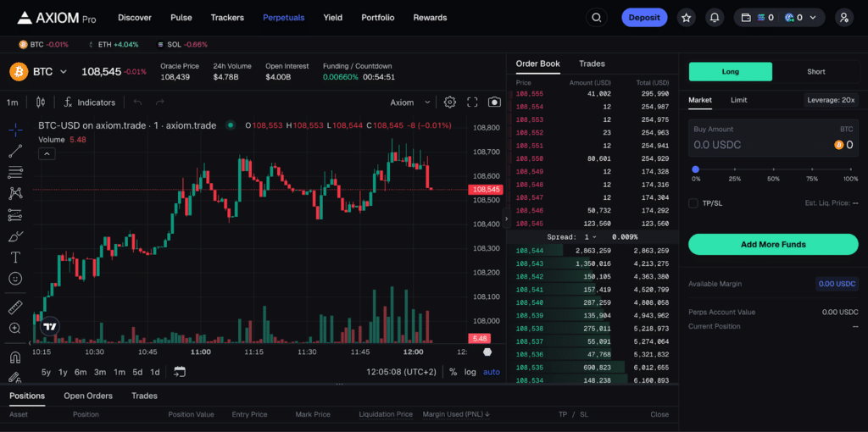This screenshot has height=432, width=868.
Task: Open the Open Orders tab
Action: pyautogui.click(x=88, y=396)
